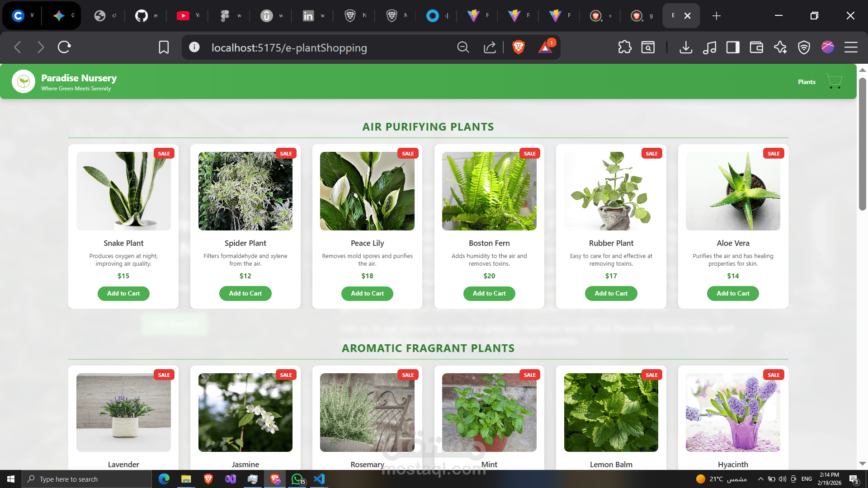Open the browser Extensions menu

625,47
